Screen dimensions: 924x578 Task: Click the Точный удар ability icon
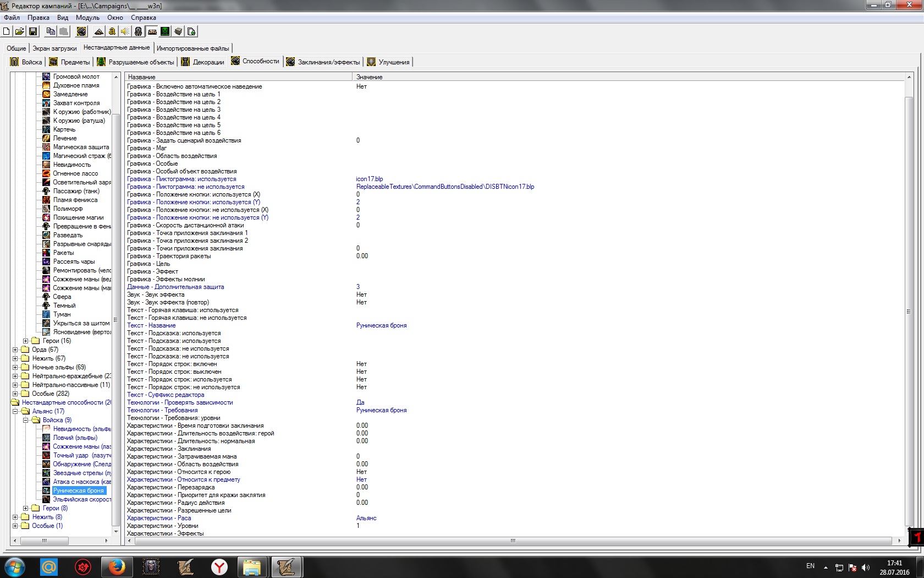pos(46,455)
